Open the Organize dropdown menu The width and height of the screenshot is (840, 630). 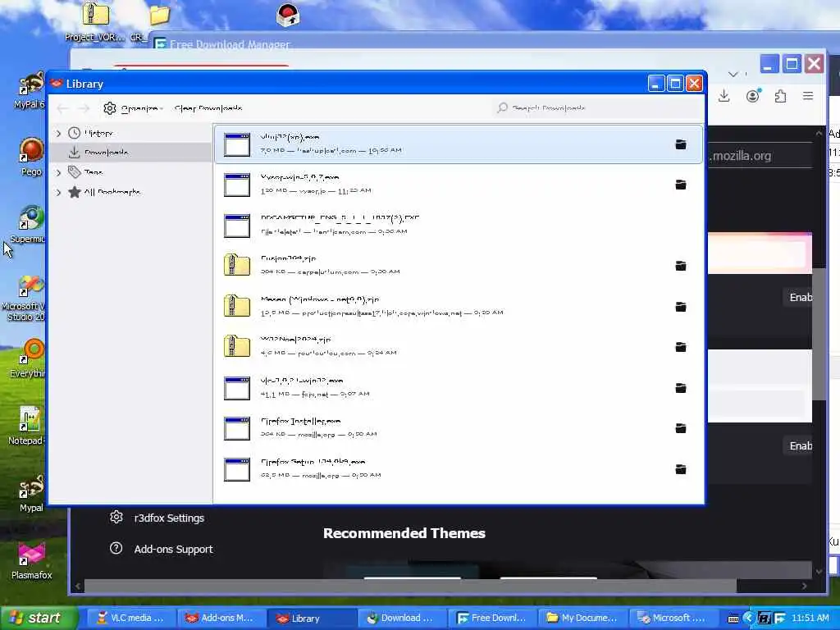tap(134, 108)
